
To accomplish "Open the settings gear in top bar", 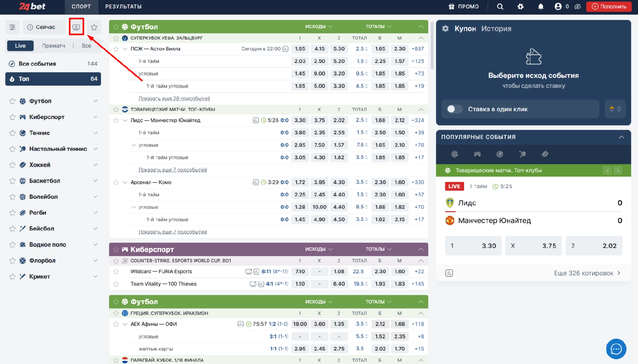I will click(521, 6).
